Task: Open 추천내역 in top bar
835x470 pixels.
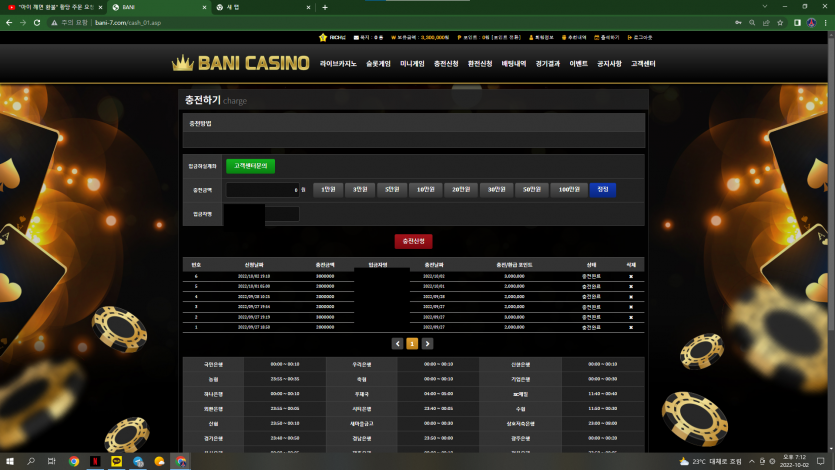Action: [574, 38]
